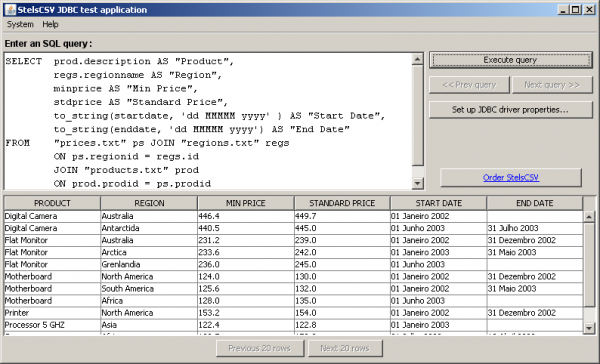Select end date 31 Maio 2003 for Arctica
Viewport: 600px width, 364px height.
(x=535, y=253)
